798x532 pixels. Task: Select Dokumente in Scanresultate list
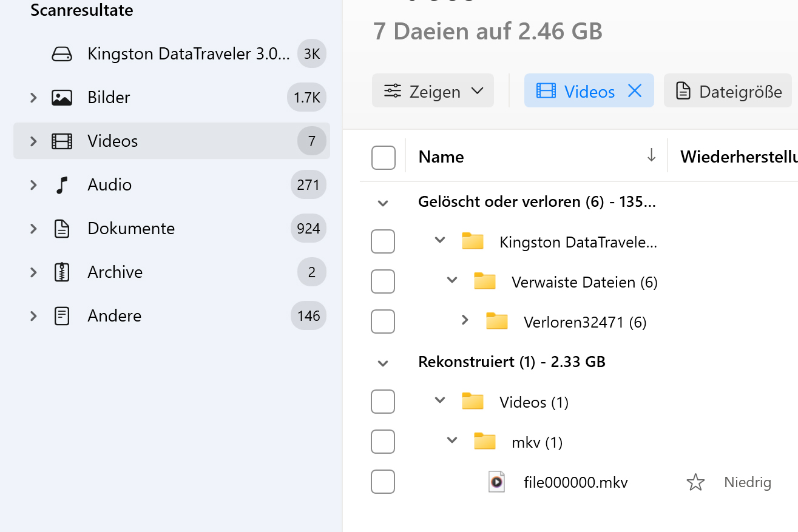pyautogui.click(x=172, y=229)
